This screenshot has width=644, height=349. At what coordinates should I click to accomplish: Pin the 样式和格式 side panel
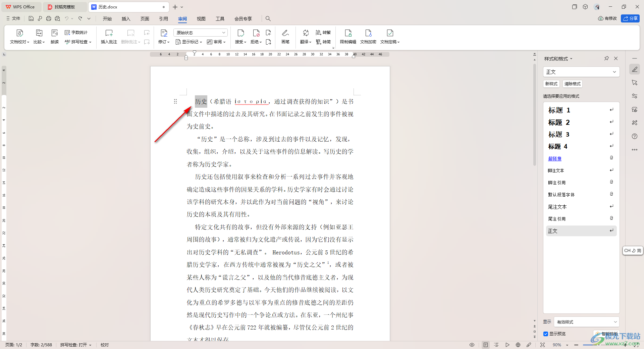point(606,58)
